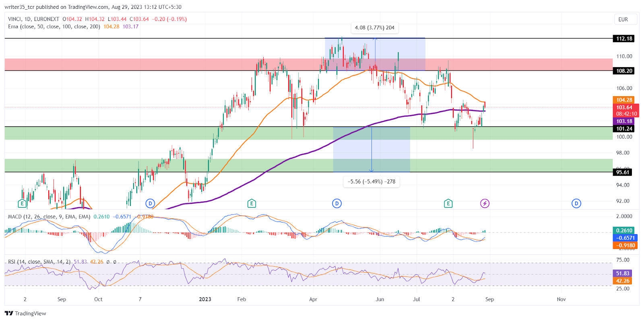Click the purple 103.18 EMA price label
This screenshot has height=321, width=644.
[x=624, y=121]
